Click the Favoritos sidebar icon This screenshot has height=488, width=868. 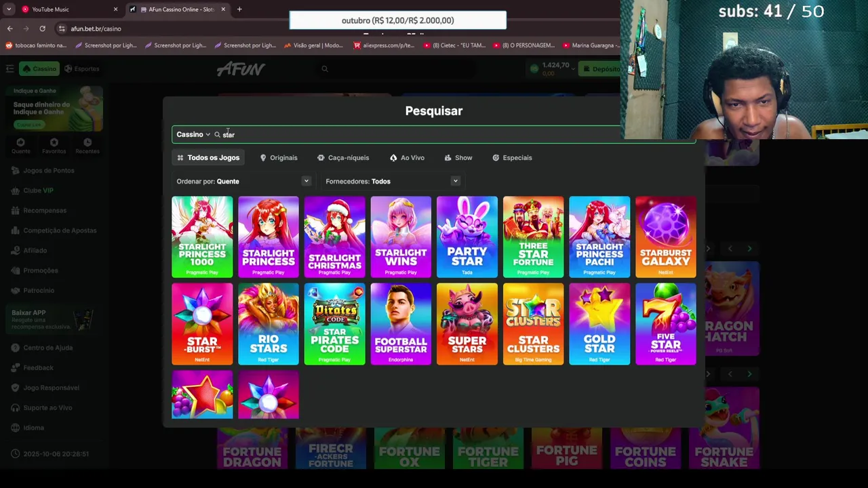click(x=54, y=146)
